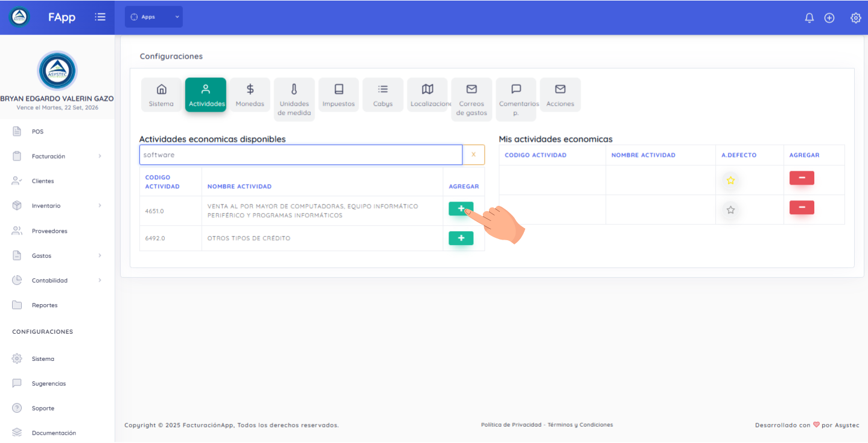Expand the Facturación sidebar submenu
Image resolution: width=868 pixels, height=443 pixels.
pyautogui.click(x=57, y=156)
